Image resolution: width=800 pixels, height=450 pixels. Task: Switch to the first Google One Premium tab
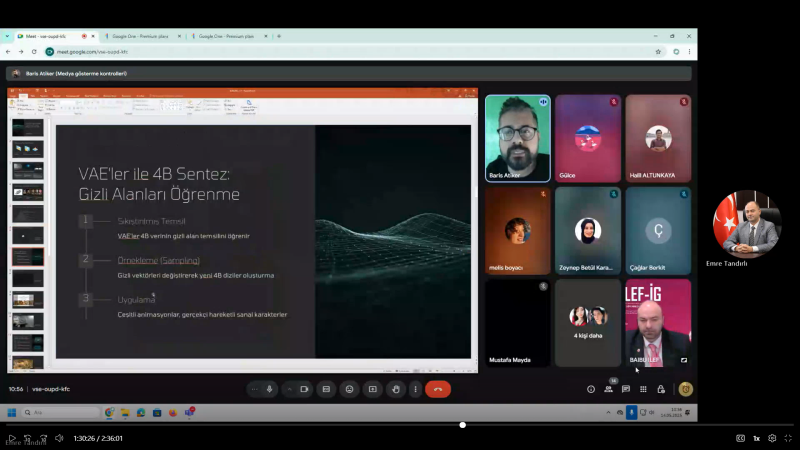point(139,36)
